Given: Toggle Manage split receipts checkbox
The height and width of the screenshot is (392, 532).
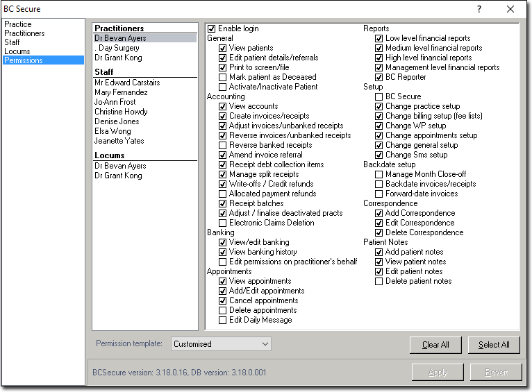Looking at the screenshot, I should (x=222, y=174).
